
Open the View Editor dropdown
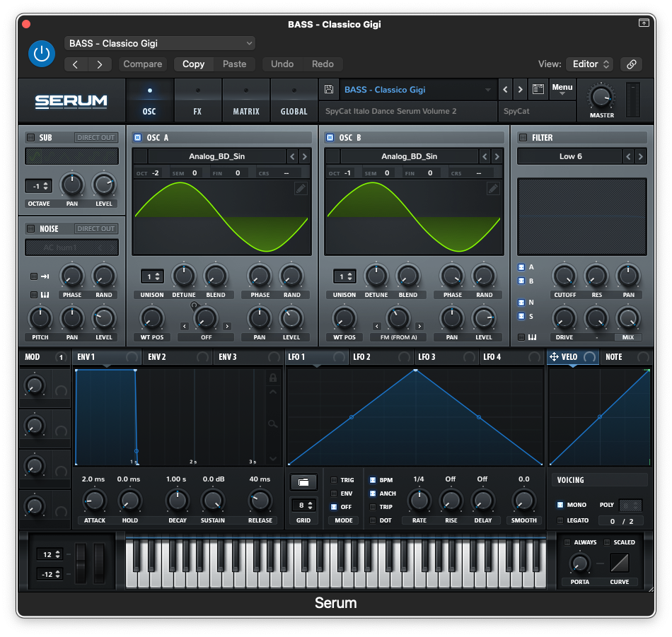[x=590, y=64]
